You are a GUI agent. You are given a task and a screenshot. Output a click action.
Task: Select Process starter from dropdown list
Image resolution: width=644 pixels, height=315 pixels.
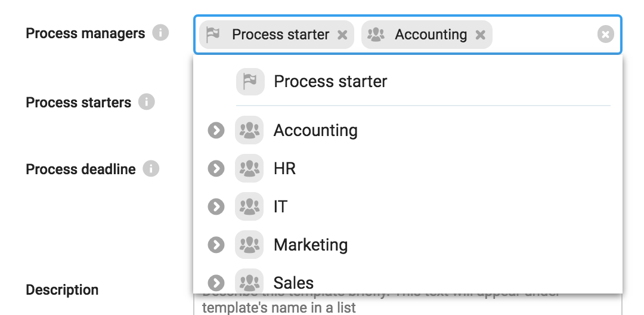[x=330, y=82]
